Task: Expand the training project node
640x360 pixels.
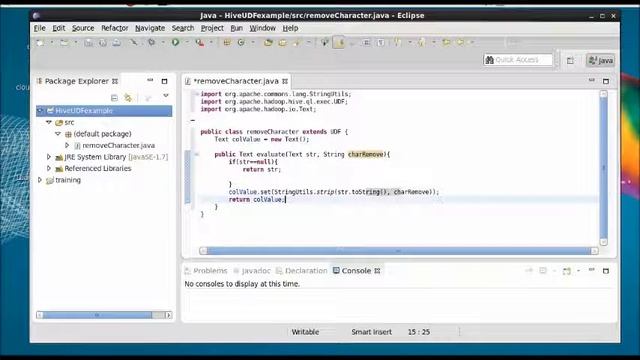Action: pos(40,180)
